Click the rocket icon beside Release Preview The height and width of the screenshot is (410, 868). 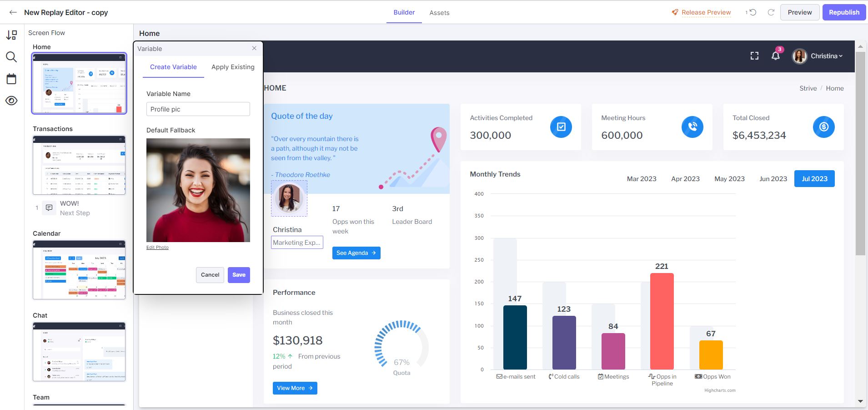(x=675, y=12)
